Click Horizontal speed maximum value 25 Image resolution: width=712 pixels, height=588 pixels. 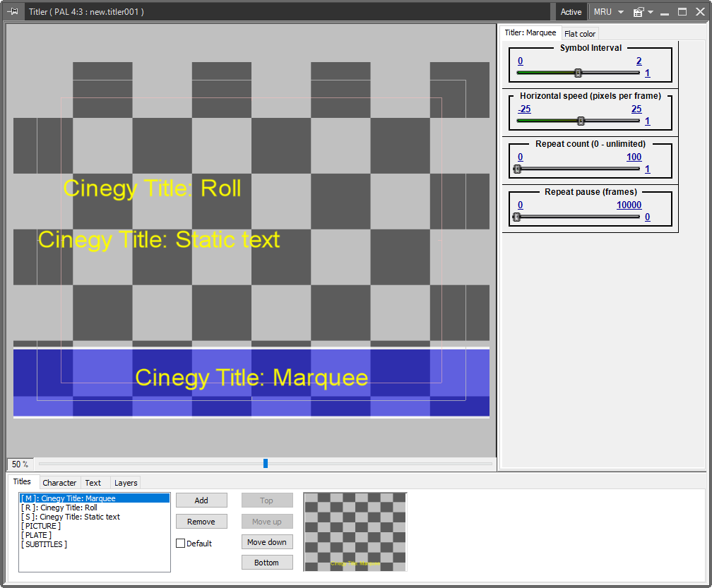pos(636,109)
